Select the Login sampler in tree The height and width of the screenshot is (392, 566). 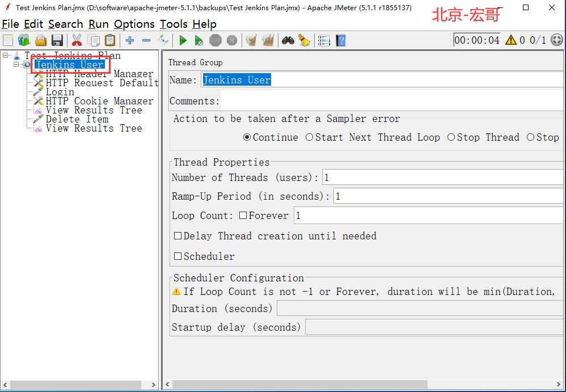[60, 92]
